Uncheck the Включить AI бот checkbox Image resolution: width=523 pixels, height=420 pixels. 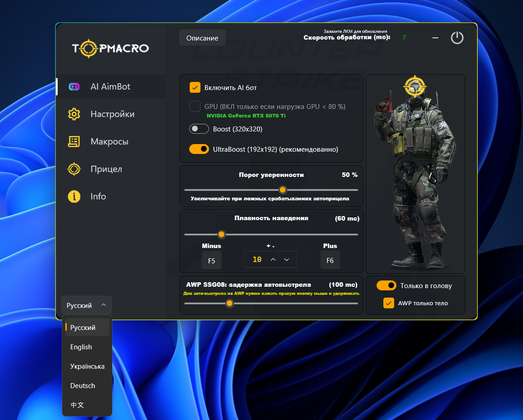(x=195, y=87)
